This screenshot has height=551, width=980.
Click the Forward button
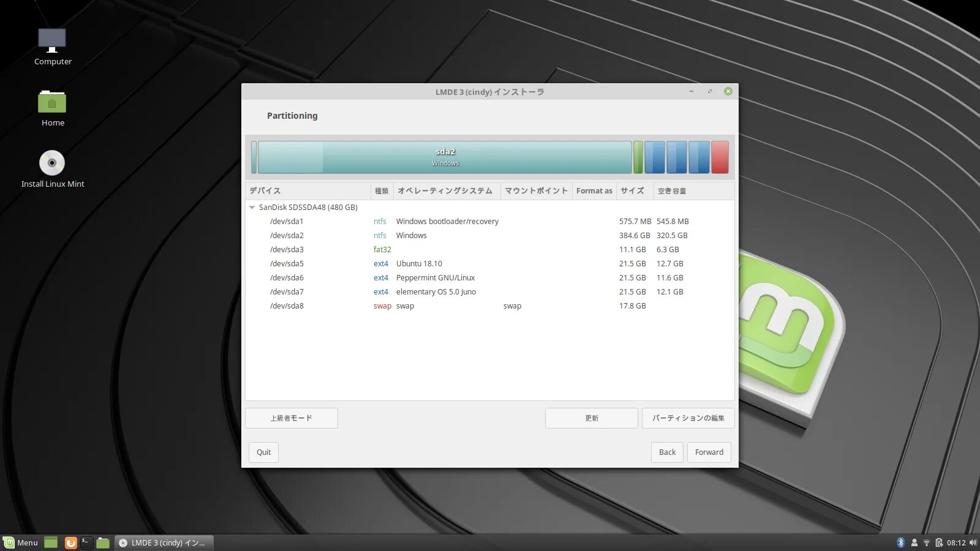[709, 452]
